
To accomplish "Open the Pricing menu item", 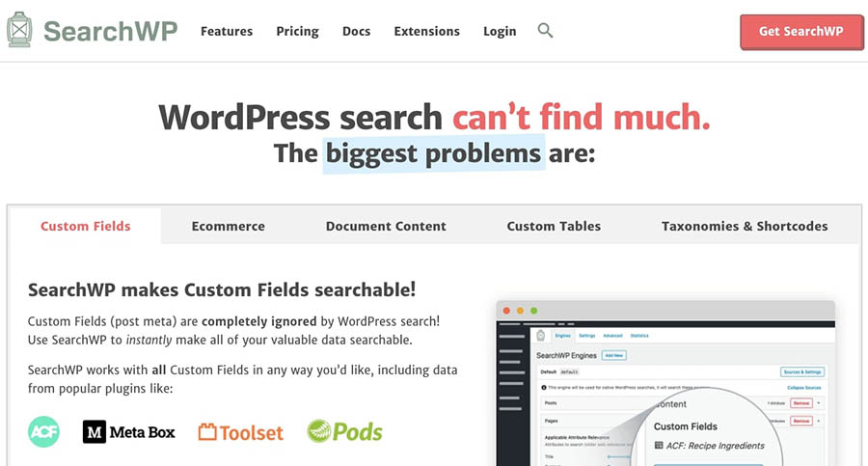I will coord(297,31).
